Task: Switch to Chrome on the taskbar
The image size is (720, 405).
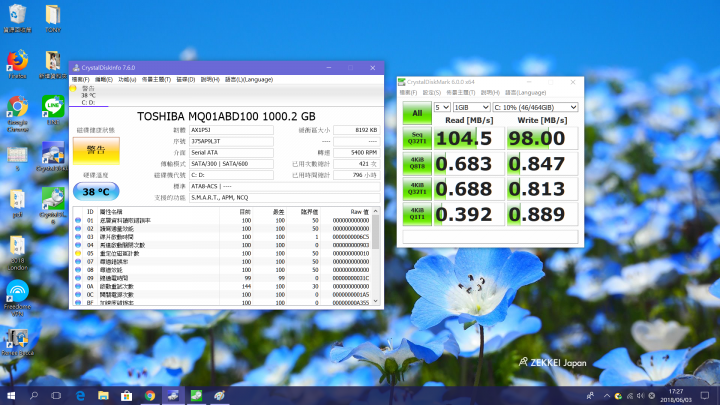Action: point(150,395)
